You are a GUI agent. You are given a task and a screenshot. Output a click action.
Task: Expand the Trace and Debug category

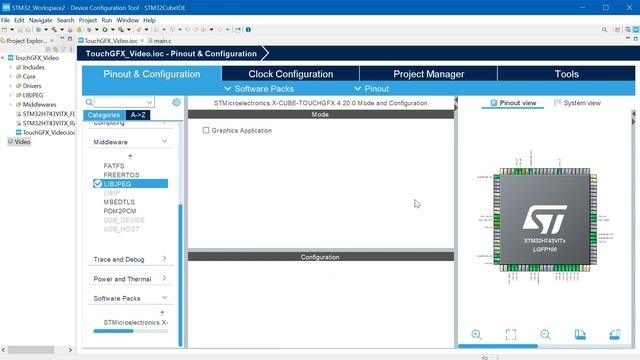[x=164, y=259]
